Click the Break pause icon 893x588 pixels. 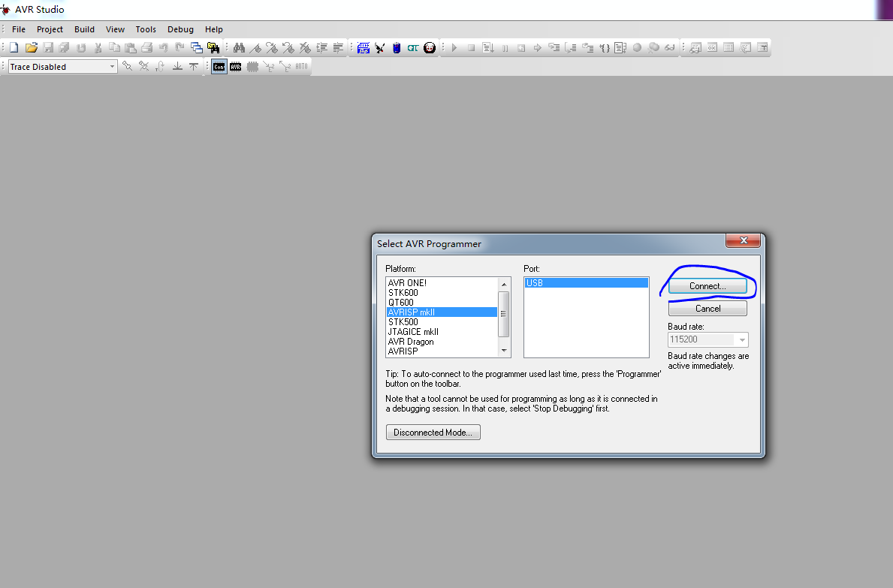505,48
